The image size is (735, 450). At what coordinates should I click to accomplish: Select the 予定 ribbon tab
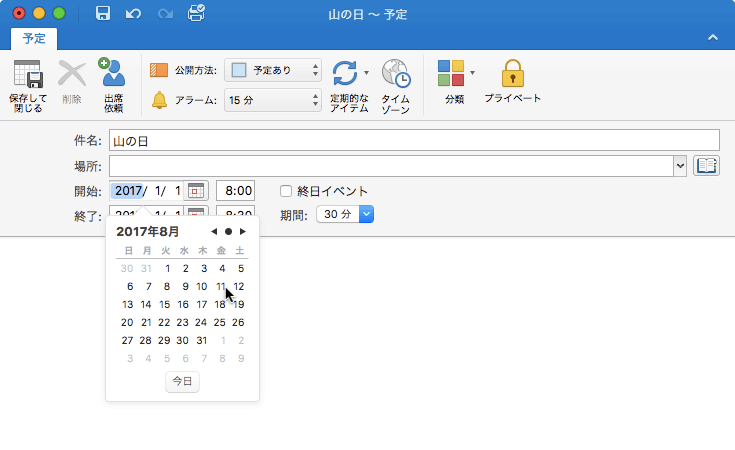tap(34, 38)
